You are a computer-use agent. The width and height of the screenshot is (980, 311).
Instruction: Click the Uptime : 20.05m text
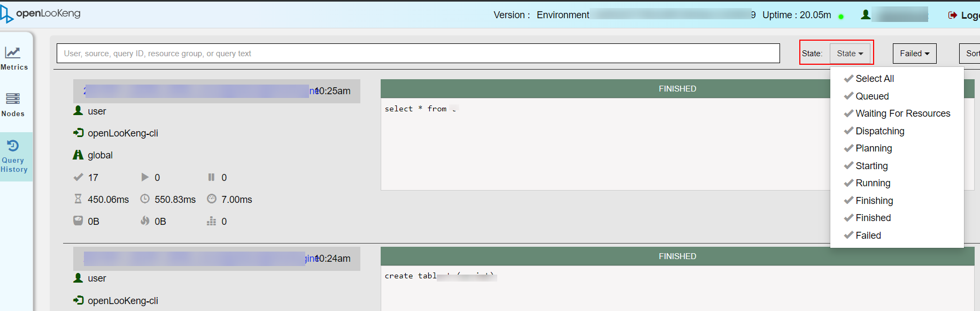point(797,15)
